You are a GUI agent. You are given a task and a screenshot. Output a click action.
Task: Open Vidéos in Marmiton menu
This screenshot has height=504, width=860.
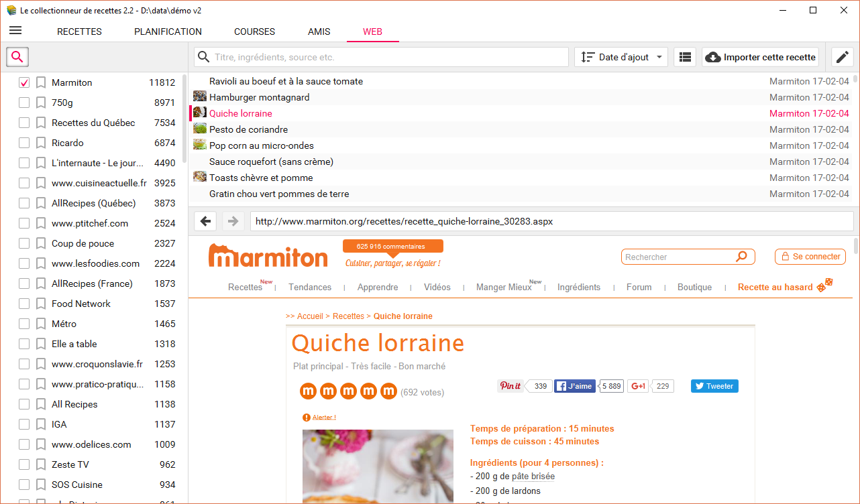click(437, 287)
